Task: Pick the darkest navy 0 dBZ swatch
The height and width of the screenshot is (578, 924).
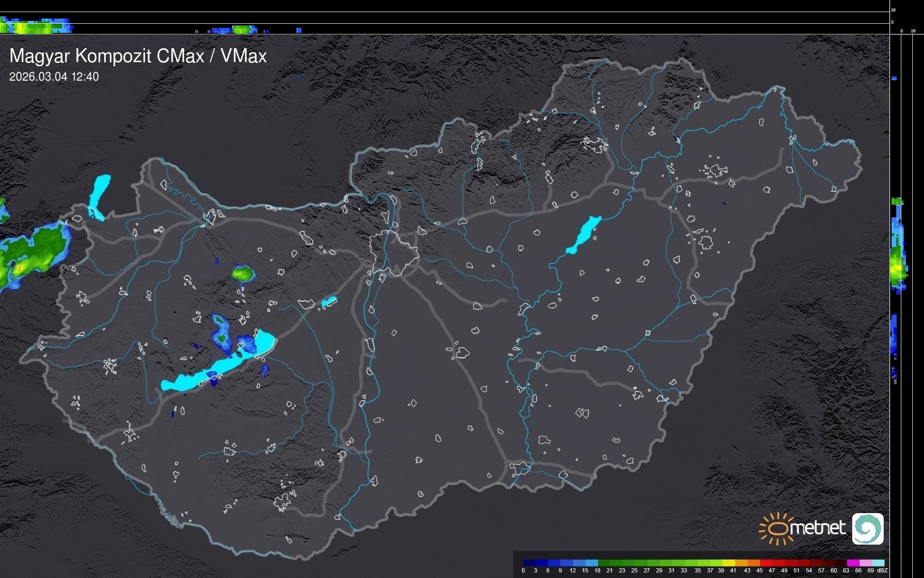Action: coord(529,563)
